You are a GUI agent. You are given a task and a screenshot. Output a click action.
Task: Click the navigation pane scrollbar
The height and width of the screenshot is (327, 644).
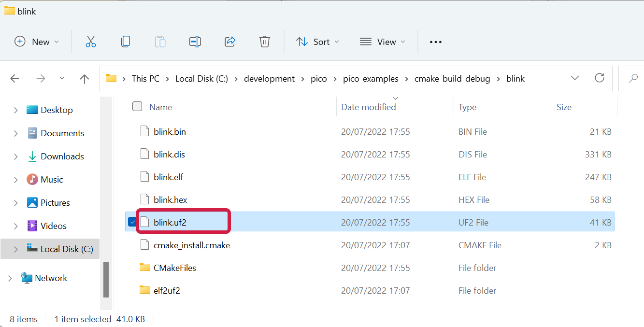[106, 279]
